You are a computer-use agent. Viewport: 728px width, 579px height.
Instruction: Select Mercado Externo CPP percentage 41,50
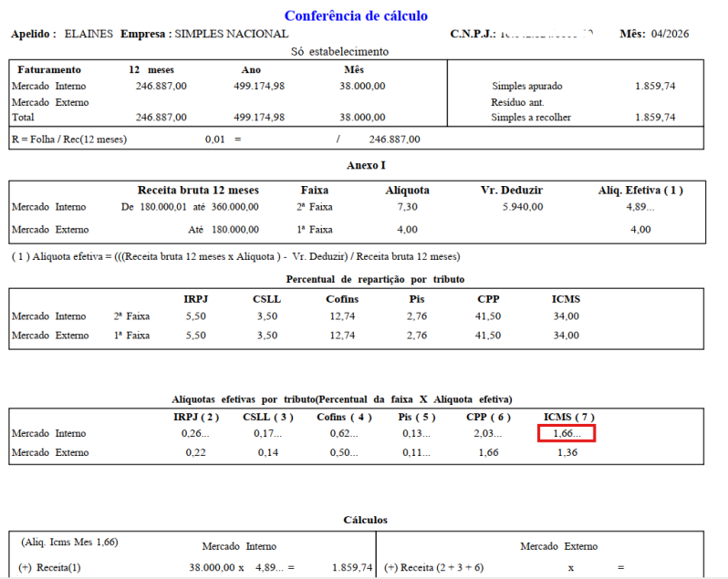[x=488, y=336]
